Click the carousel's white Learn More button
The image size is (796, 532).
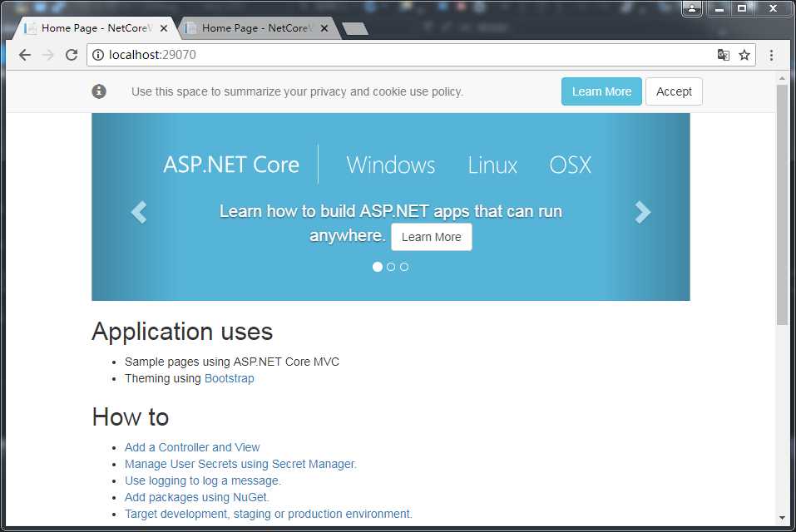click(x=432, y=237)
